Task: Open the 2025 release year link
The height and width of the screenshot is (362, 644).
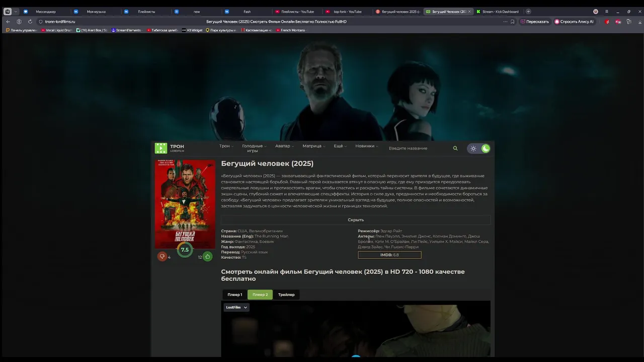Action: click(x=251, y=247)
